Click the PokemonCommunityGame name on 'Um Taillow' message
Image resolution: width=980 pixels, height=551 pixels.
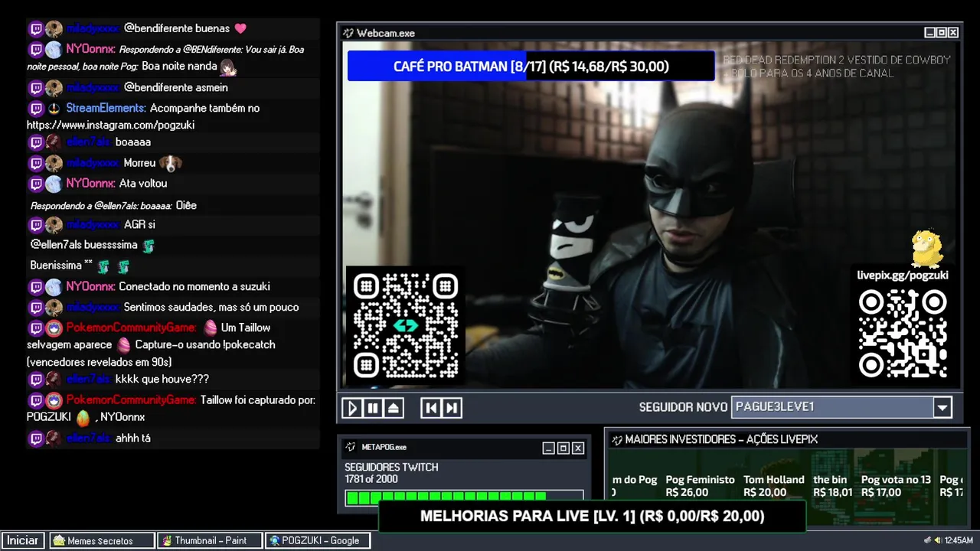pyautogui.click(x=131, y=328)
